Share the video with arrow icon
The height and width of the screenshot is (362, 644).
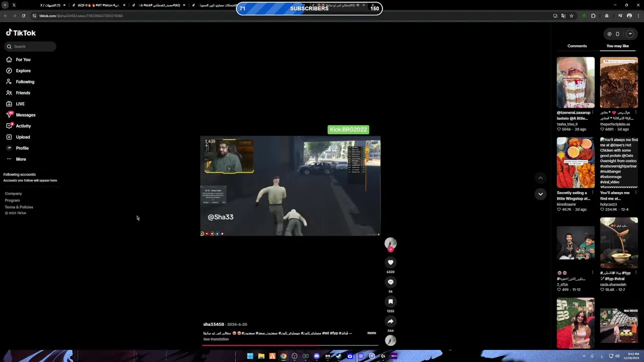tap(390, 321)
